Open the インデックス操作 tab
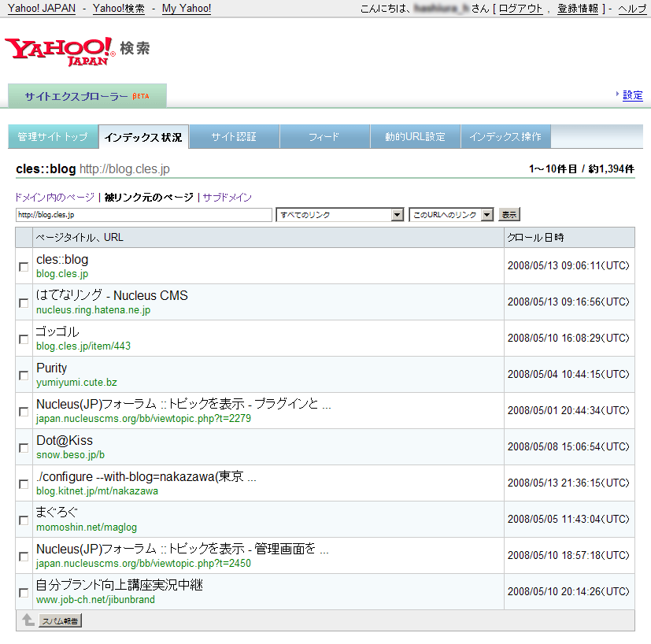 505,137
